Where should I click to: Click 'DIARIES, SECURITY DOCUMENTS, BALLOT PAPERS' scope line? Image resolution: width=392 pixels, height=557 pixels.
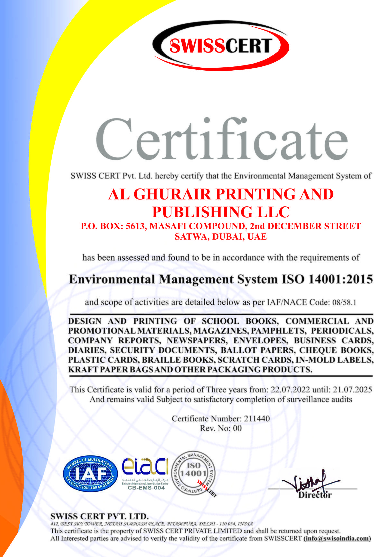click(x=221, y=350)
